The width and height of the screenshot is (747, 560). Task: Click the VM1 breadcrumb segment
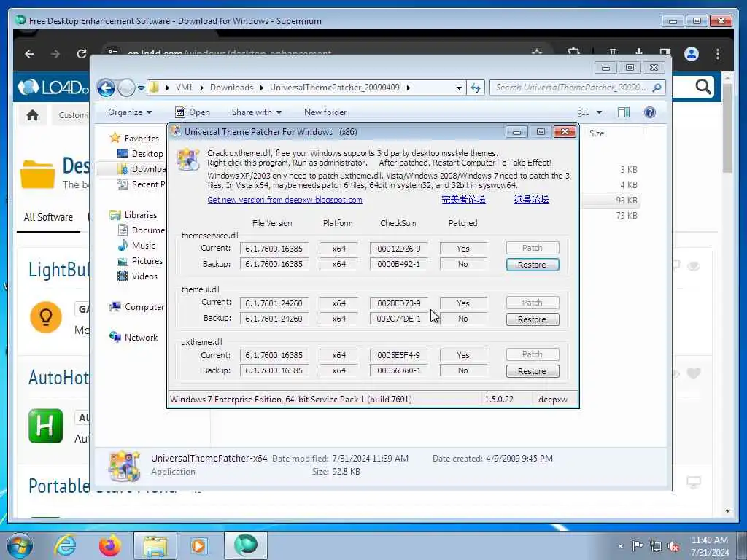184,87
